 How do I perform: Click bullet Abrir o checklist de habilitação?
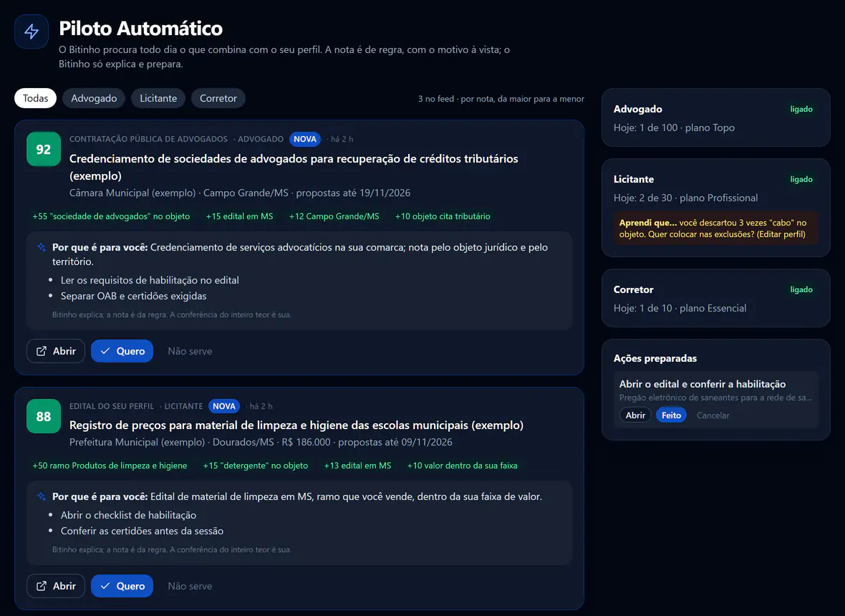(x=128, y=515)
